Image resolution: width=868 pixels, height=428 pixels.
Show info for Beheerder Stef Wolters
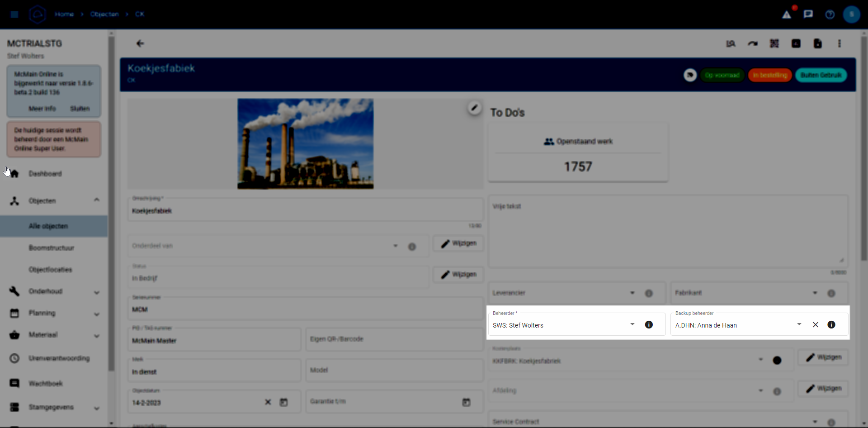pyautogui.click(x=649, y=325)
